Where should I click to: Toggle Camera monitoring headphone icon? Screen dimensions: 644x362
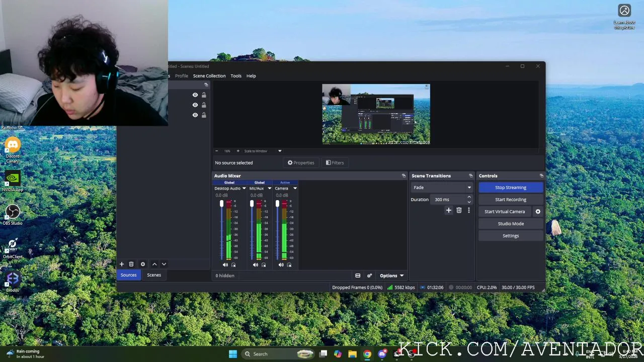click(289, 265)
